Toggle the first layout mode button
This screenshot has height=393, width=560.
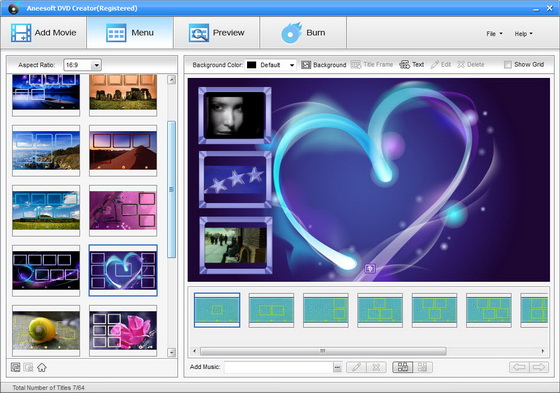[402, 367]
